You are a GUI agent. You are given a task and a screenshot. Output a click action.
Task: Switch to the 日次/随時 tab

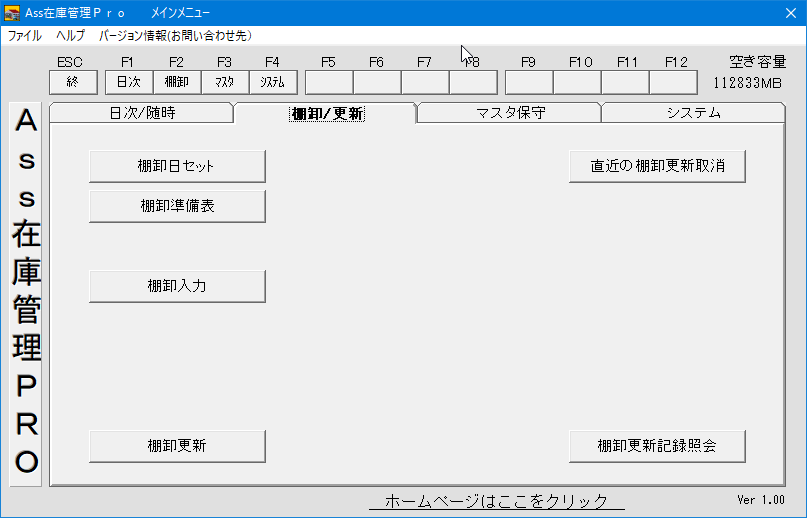click(x=141, y=113)
